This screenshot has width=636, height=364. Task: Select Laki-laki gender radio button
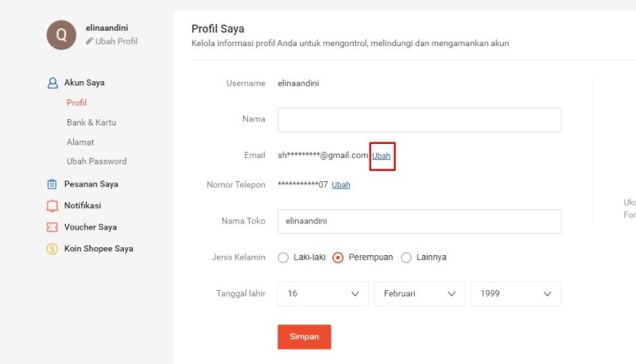(x=283, y=258)
